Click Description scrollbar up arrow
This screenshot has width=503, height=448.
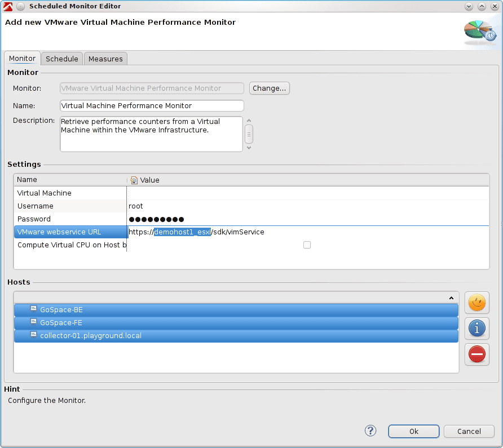pyautogui.click(x=249, y=121)
